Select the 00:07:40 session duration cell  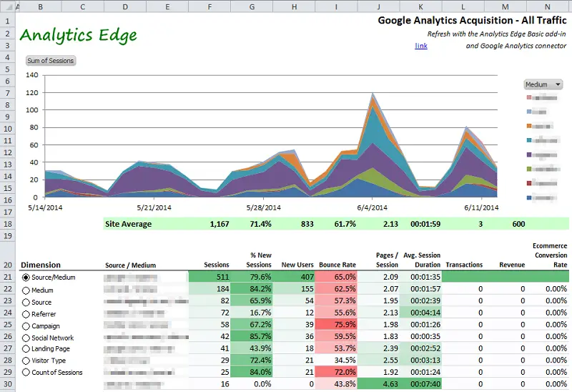[421, 384]
